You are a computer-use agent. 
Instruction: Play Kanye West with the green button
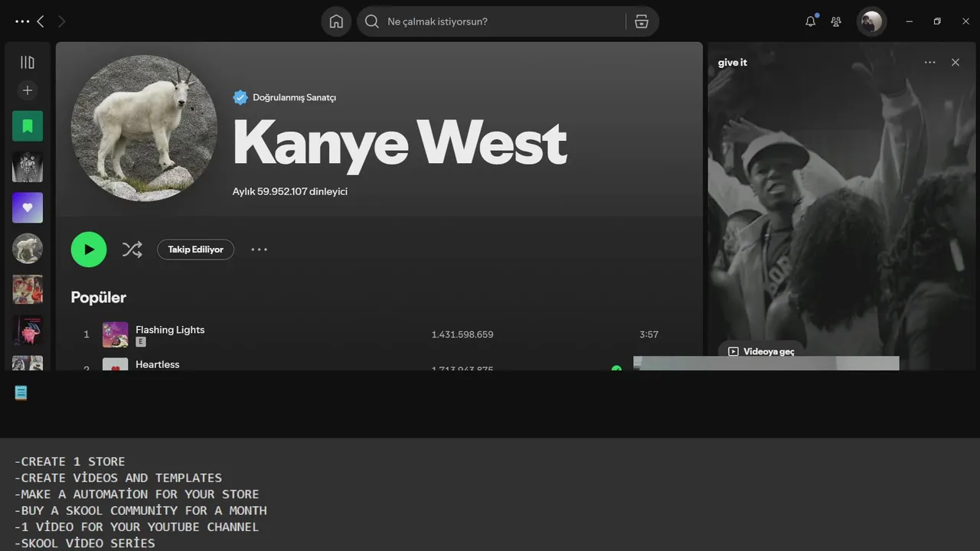click(x=89, y=249)
